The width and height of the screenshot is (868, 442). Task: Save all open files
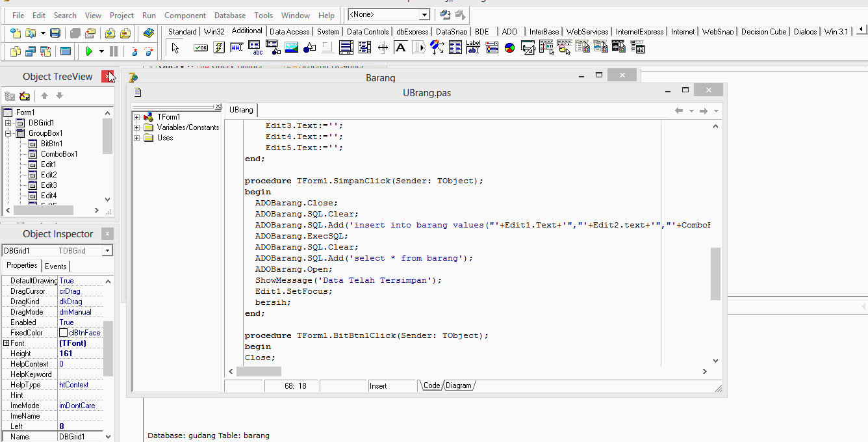(x=74, y=31)
